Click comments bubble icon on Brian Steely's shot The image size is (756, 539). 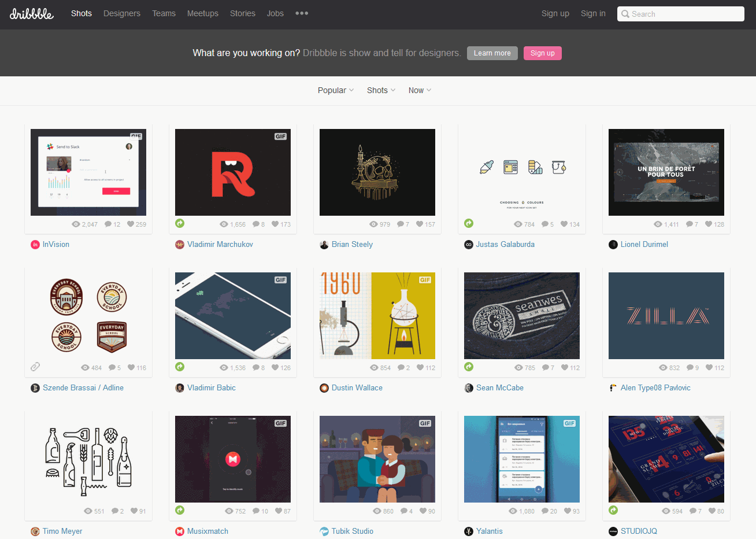point(400,224)
